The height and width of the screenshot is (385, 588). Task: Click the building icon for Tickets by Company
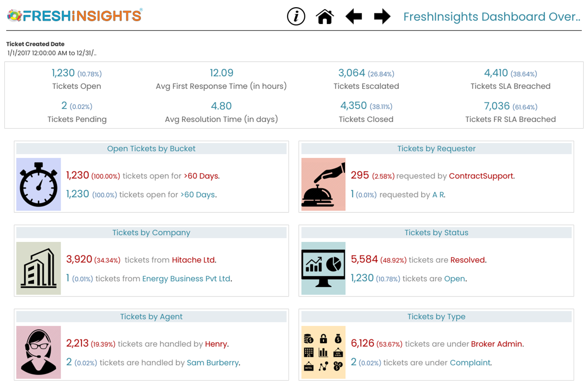click(39, 268)
